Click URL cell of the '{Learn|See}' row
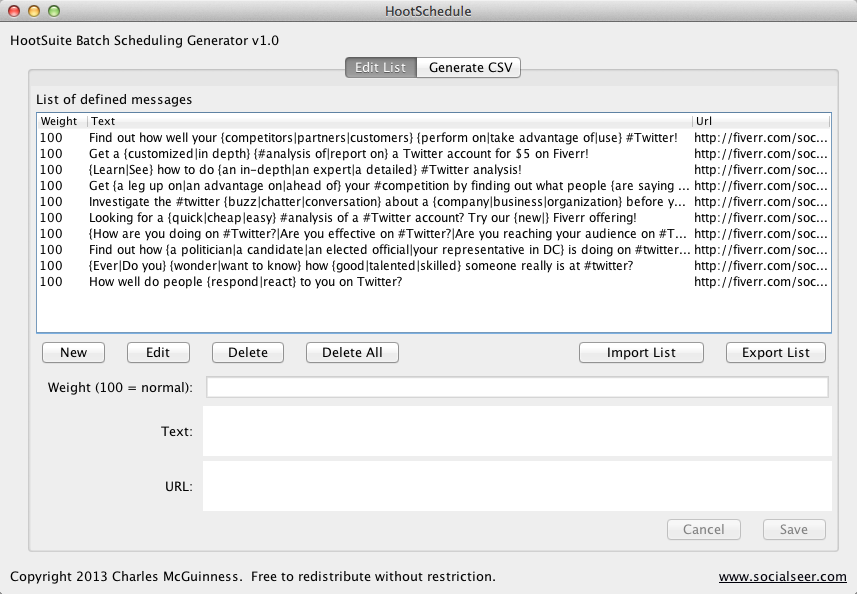Screen dimensions: 857x594 (761, 170)
